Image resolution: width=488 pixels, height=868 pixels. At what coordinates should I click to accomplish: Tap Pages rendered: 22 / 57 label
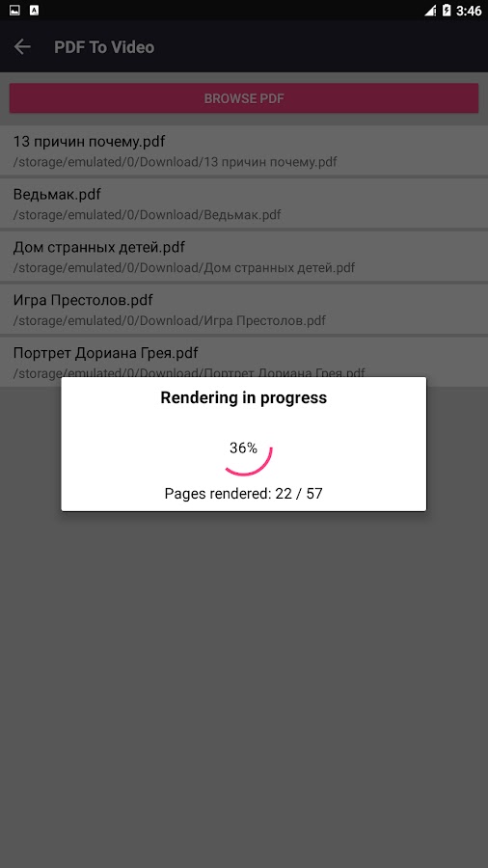coord(243,493)
